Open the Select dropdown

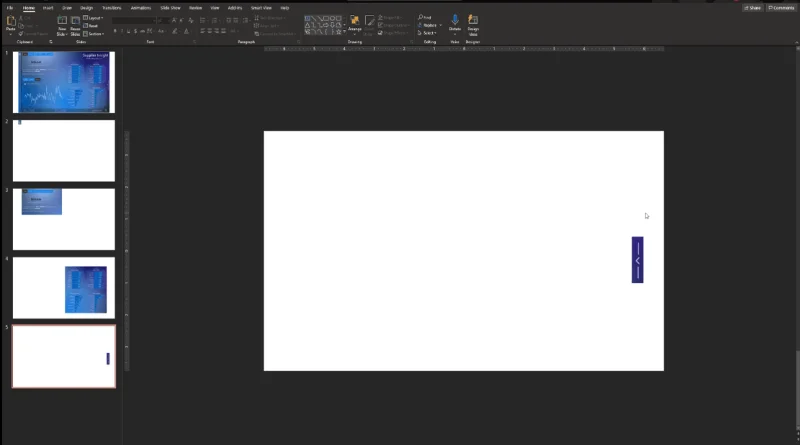[428, 33]
